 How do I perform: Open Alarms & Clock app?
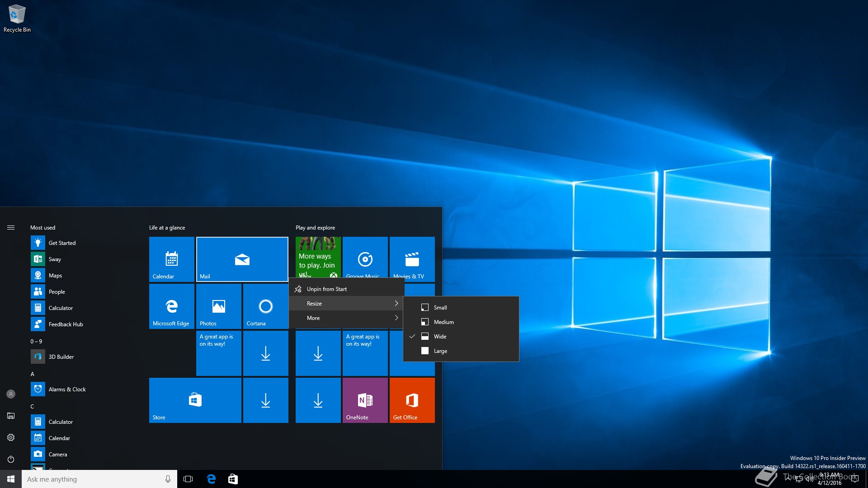coord(83,389)
